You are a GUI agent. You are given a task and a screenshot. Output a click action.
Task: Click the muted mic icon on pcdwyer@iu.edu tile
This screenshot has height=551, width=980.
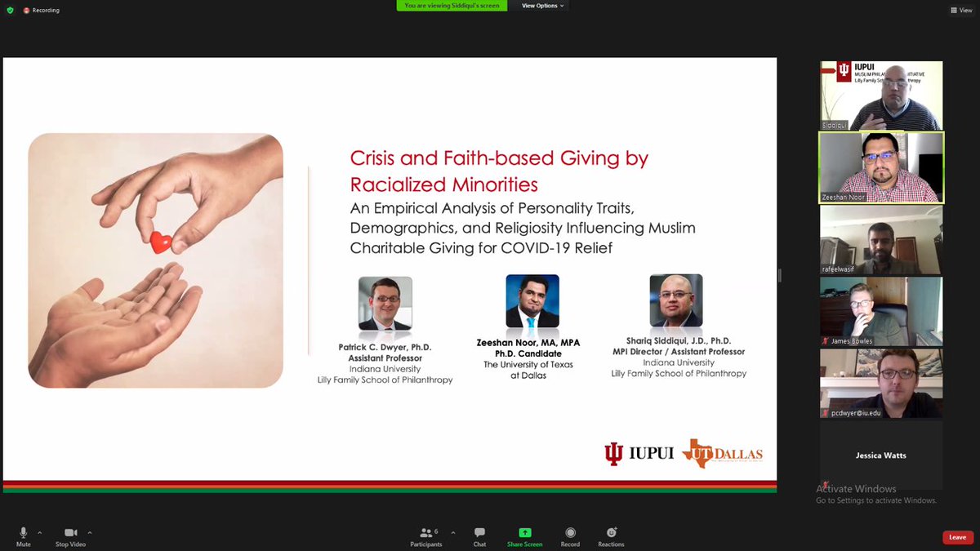pos(826,413)
